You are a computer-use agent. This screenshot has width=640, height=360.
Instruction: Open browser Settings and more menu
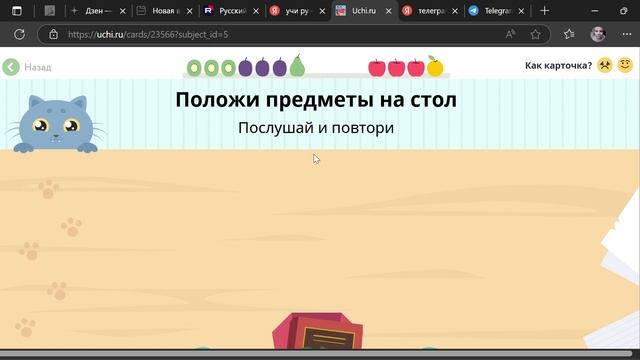tap(627, 35)
